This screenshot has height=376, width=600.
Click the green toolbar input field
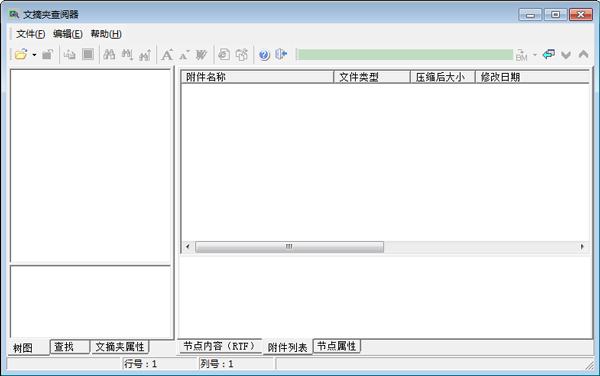point(406,55)
